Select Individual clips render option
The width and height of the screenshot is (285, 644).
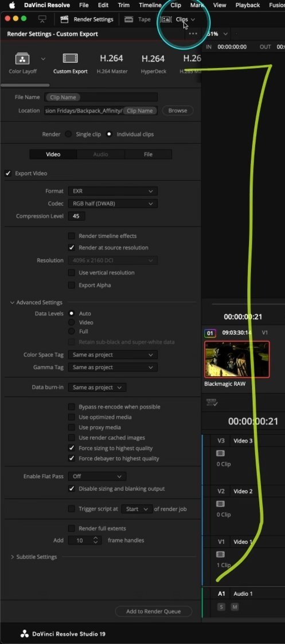tap(109, 135)
